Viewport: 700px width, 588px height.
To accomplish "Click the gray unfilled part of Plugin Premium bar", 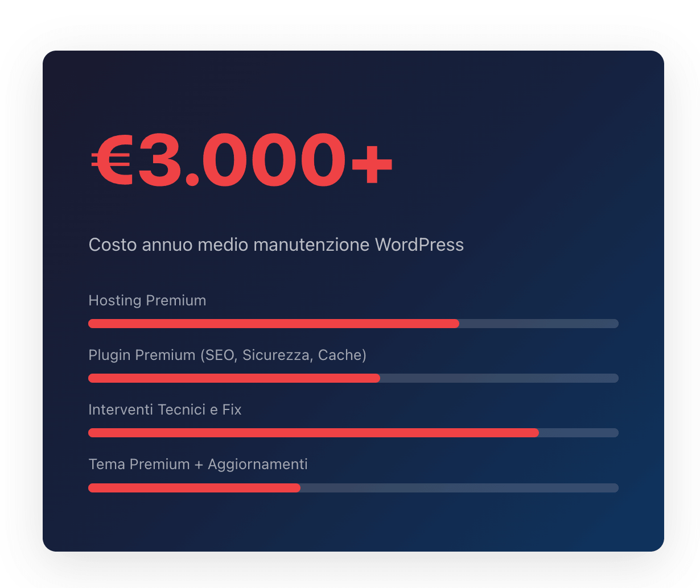I will pyautogui.click(x=499, y=378).
